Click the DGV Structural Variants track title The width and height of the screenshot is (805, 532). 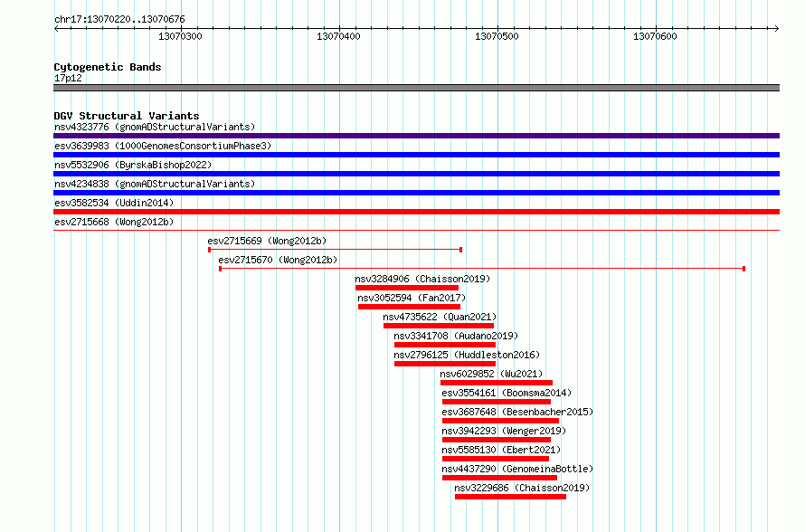(x=127, y=116)
